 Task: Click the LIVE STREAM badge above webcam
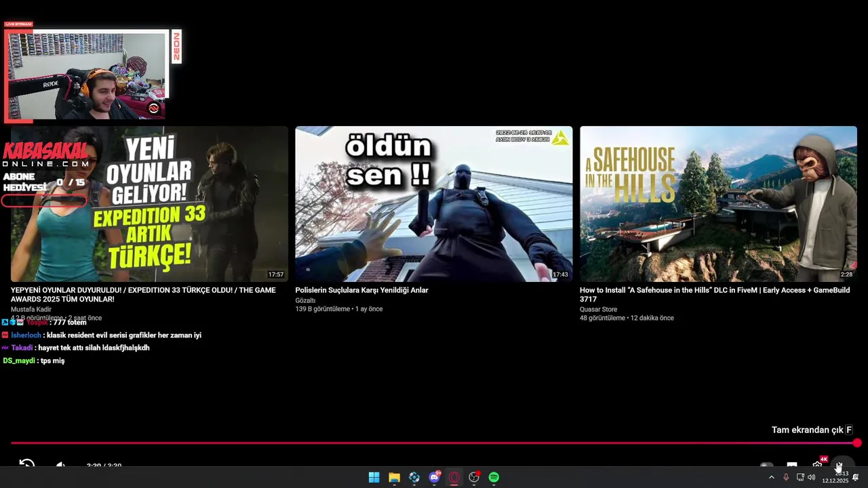pos(18,24)
